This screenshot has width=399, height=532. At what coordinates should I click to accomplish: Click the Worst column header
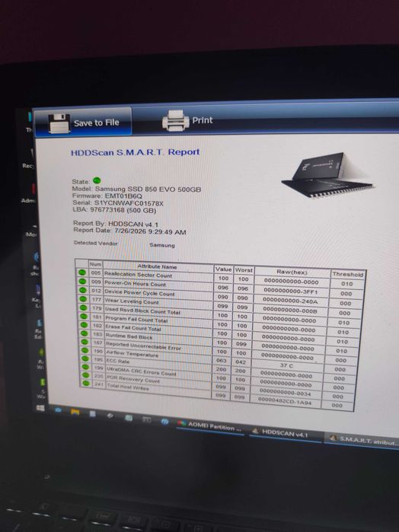pos(244,270)
